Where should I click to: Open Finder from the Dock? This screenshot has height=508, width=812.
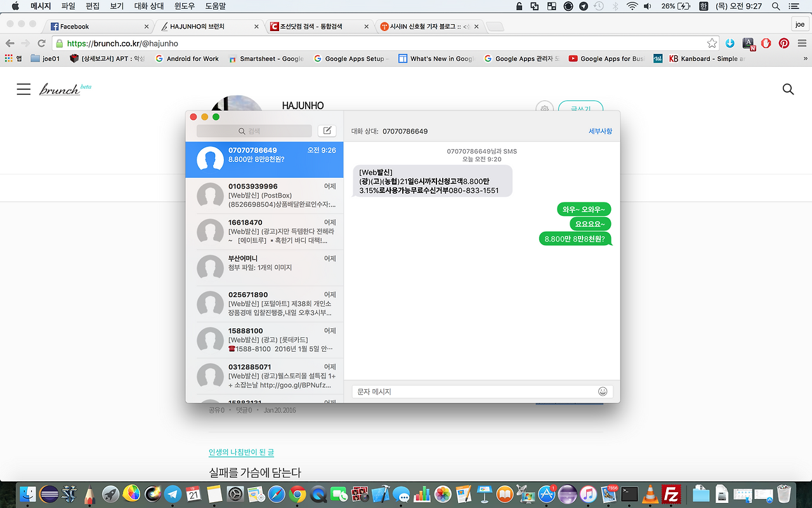click(28, 494)
